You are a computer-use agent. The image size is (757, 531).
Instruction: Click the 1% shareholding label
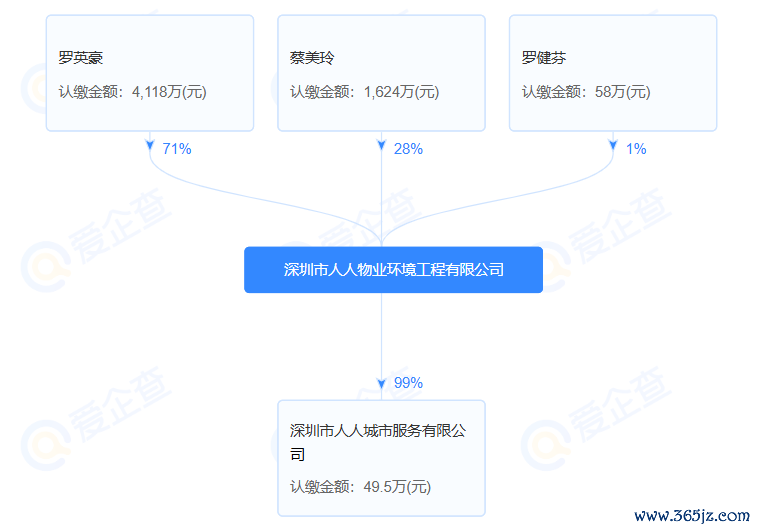[636, 149]
